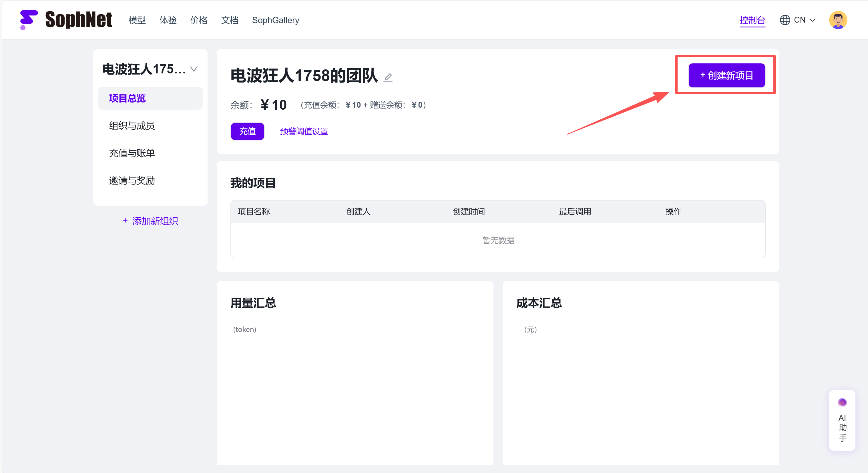
Task: Click the plus icon for 添加新组织
Action: point(125,221)
